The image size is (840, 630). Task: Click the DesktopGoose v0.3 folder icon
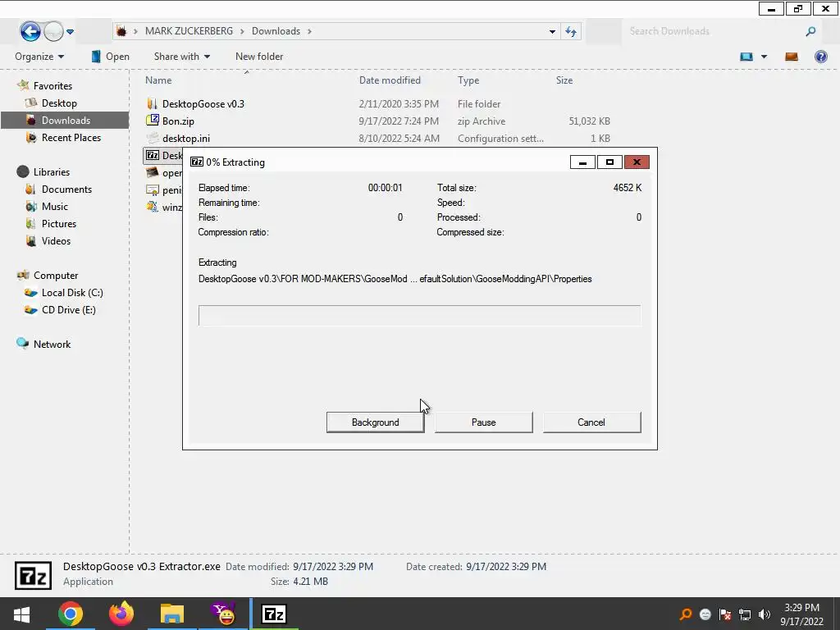pyautogui.click(x=152, y=103)
